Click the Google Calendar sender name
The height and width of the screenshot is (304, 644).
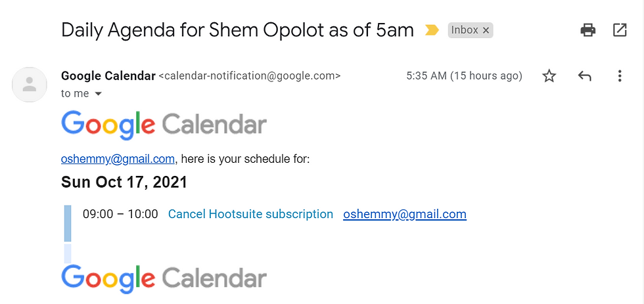tap(108, 76)
